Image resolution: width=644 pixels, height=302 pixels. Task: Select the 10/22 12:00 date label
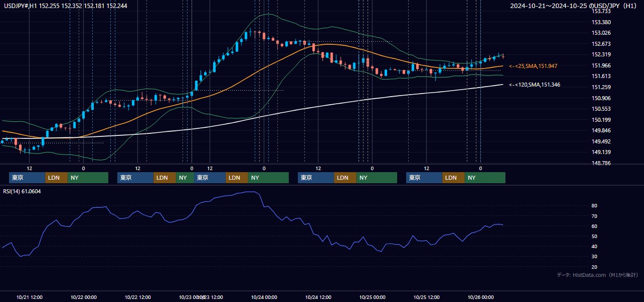(x=138, y=297)
